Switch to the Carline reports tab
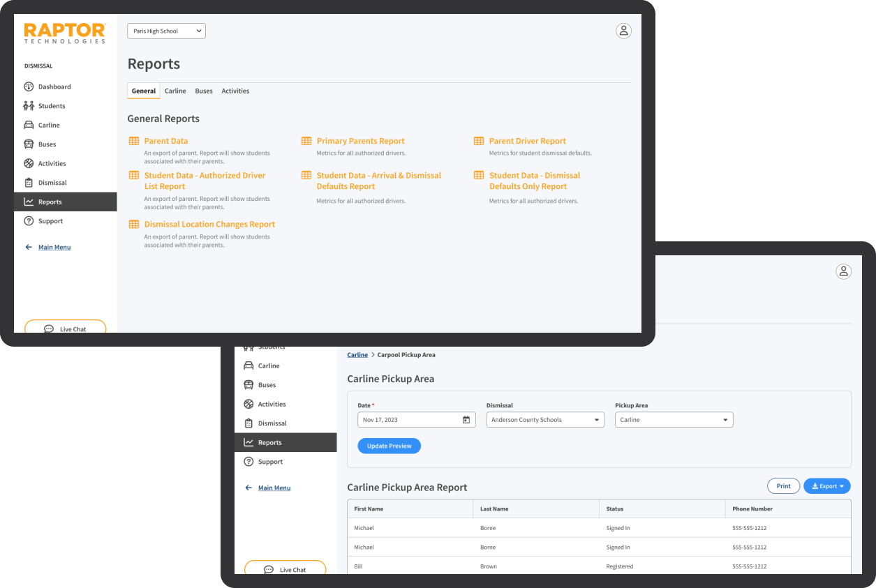The image size is (876, 588). 175,91
